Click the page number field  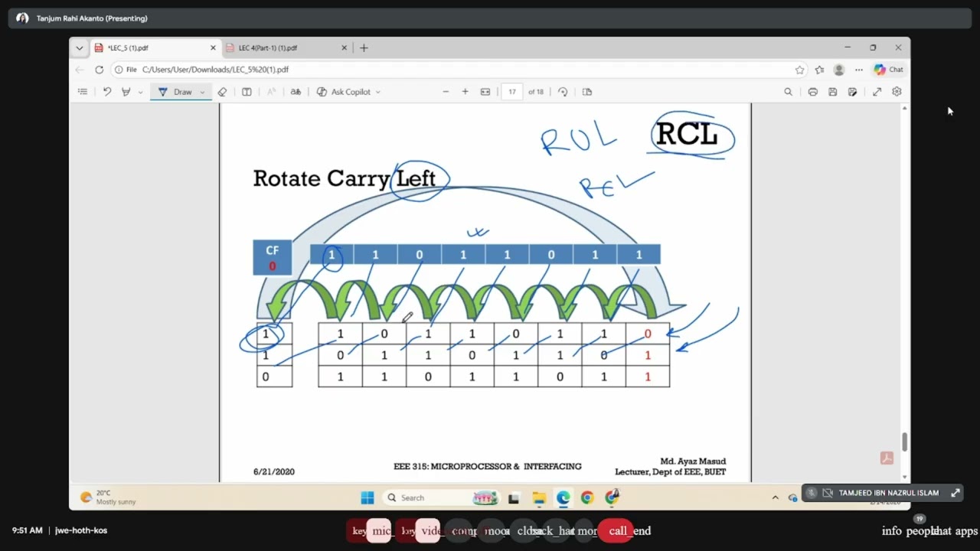512,92
